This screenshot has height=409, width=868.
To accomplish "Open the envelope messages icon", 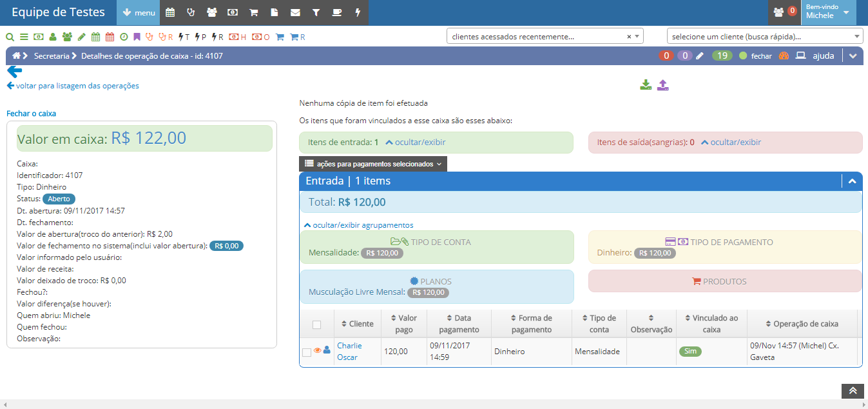I will pyautogui.click(x=295, y=12).
